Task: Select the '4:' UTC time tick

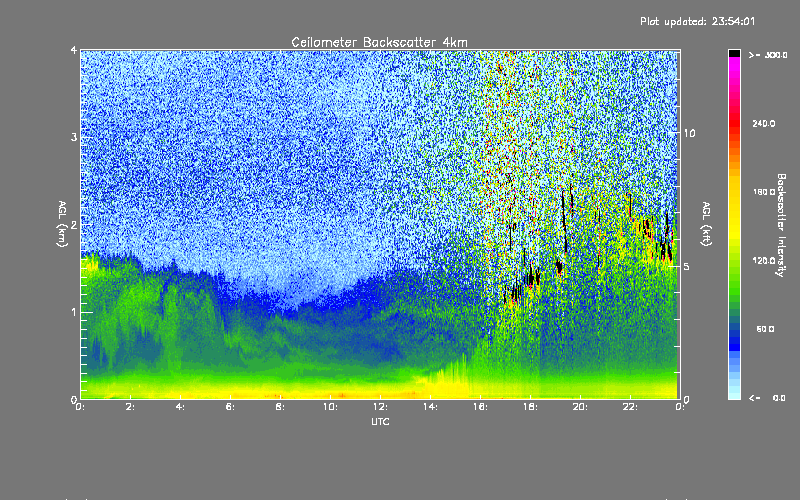Action: tap(180, 407)
